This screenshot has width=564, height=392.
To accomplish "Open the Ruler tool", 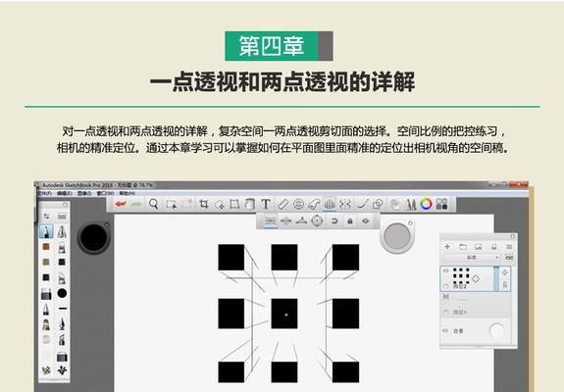I will click(282, 204).
